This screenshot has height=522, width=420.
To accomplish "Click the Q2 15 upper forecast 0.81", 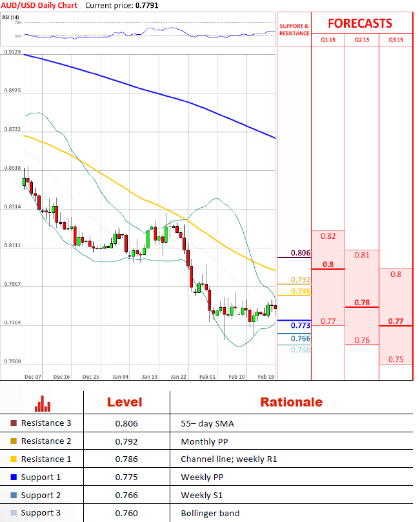I will point(362,256).
